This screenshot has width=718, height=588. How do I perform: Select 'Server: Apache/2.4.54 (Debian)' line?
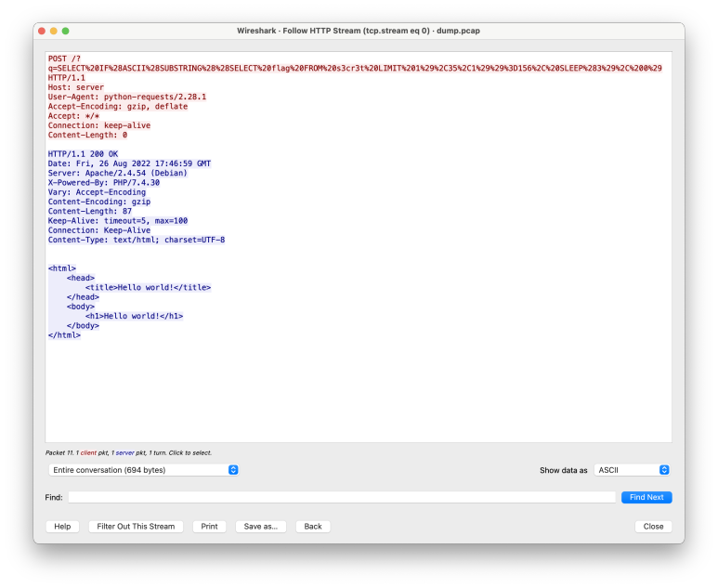[118, 173]
